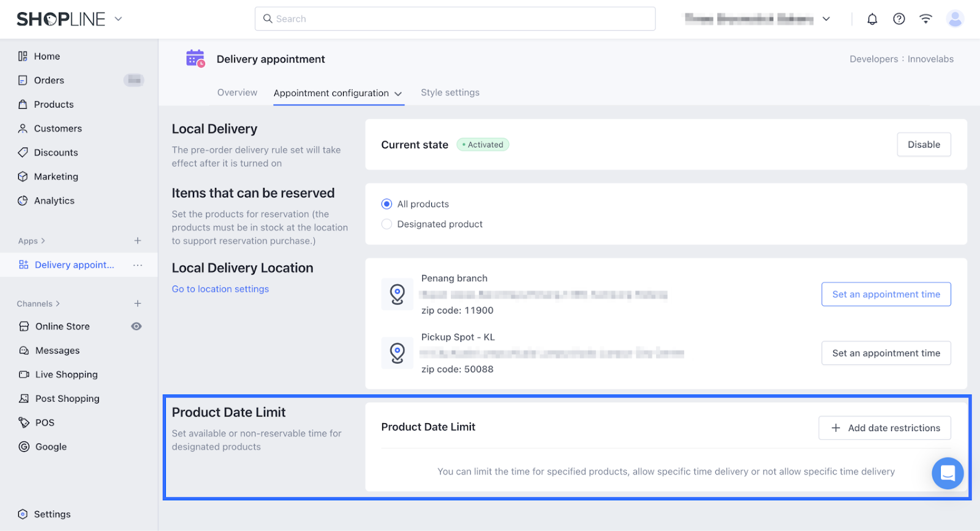Add a new app with plus icon

[x=138, y=241]
